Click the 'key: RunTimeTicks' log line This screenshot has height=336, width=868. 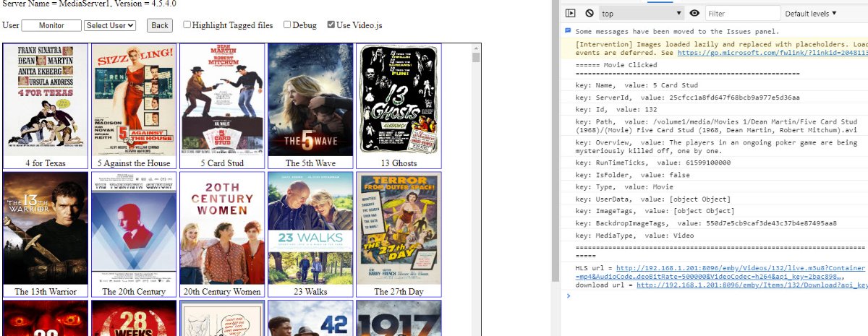tap(653, 163)
